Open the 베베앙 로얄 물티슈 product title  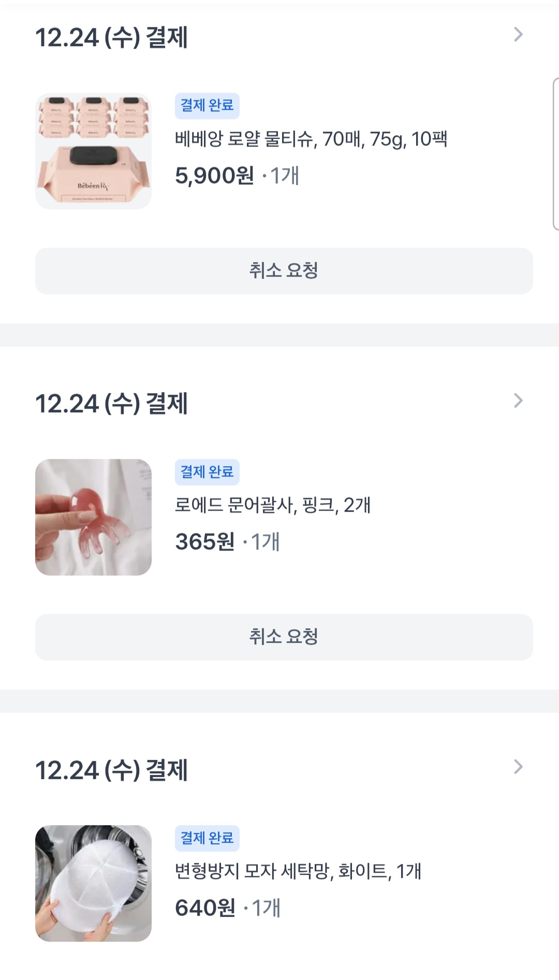(311, 139)
